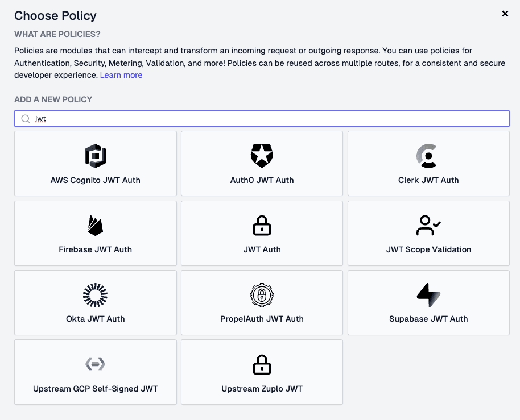Close the Choose Policy dialog
The image size is (520, 420).
pos(505,14)
